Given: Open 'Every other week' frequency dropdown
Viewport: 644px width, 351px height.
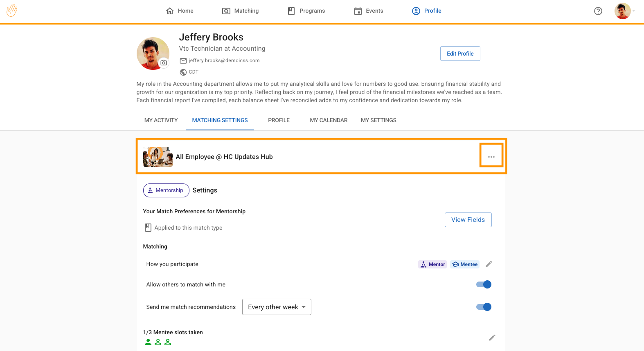Looking at the screenshot, I should (277, 307).
